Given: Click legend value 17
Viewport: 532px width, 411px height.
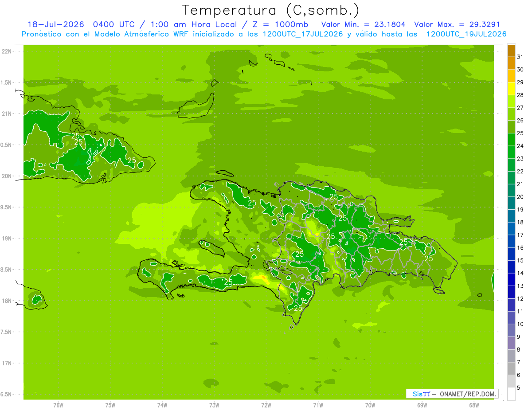Looking at the screenshot, I should coord(520,235).
